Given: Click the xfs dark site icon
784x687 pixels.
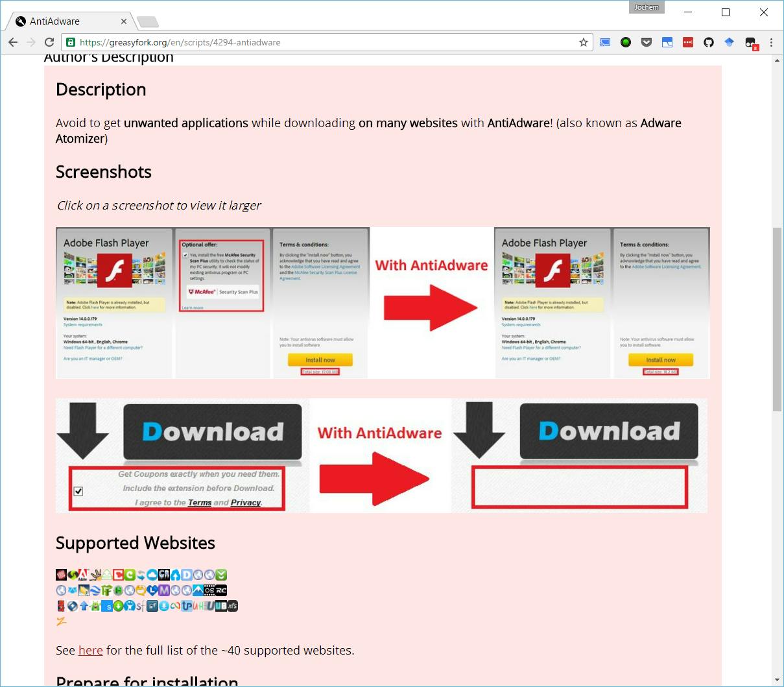Looking at the screenshot, I should coord(232,606).
